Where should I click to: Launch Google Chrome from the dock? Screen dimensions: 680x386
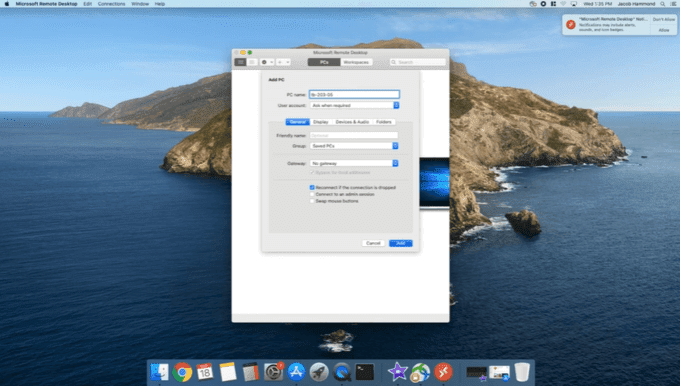click(182, 372)
